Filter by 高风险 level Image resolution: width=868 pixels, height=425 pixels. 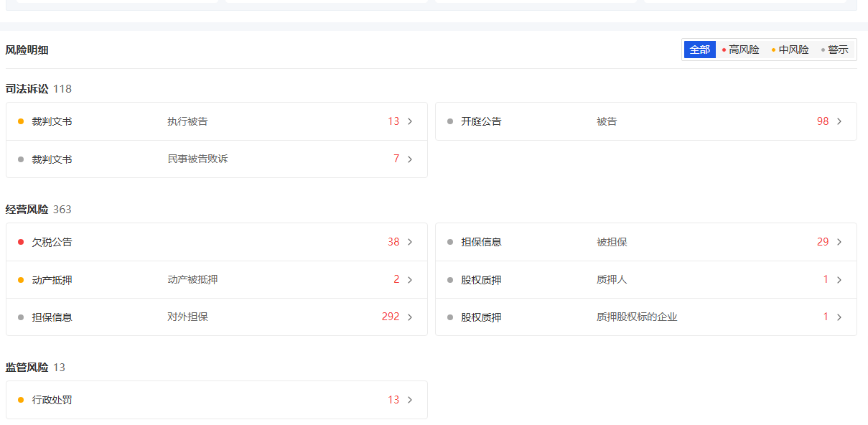tap(740, 50)
